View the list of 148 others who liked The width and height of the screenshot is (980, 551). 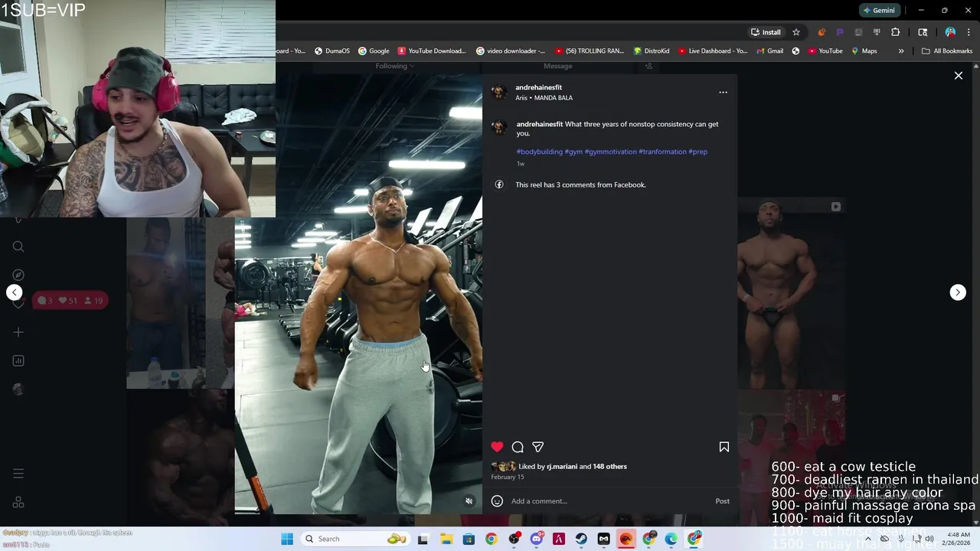tap(609, 466)
